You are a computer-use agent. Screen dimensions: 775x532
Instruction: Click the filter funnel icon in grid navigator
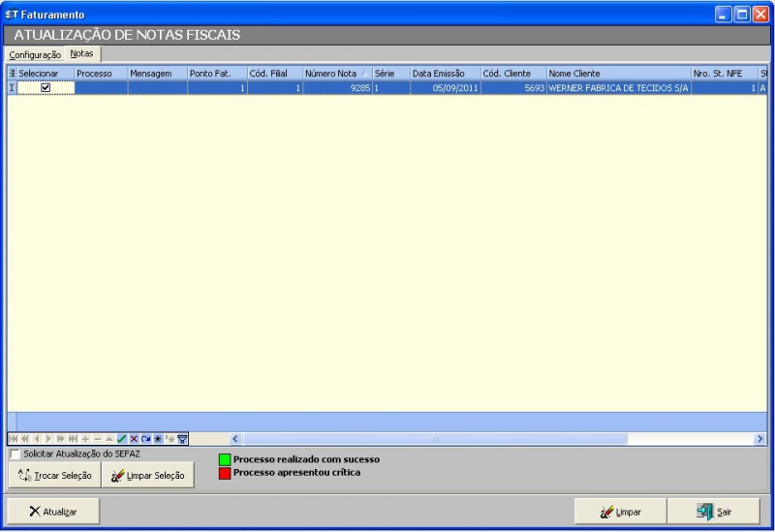tap(181, 439)
